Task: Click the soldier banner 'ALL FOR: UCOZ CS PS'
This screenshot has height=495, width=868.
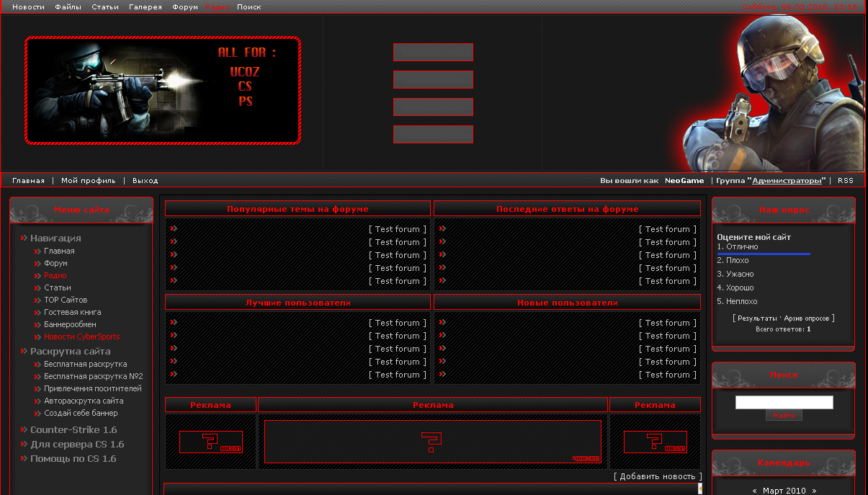Action: point(163,90)
